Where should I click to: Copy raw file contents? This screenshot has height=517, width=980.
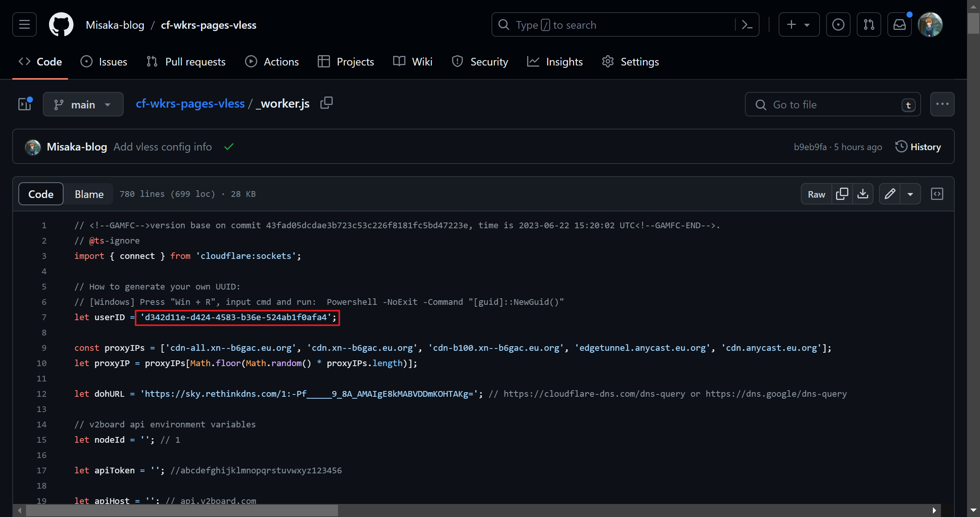[x=842, y=194]
